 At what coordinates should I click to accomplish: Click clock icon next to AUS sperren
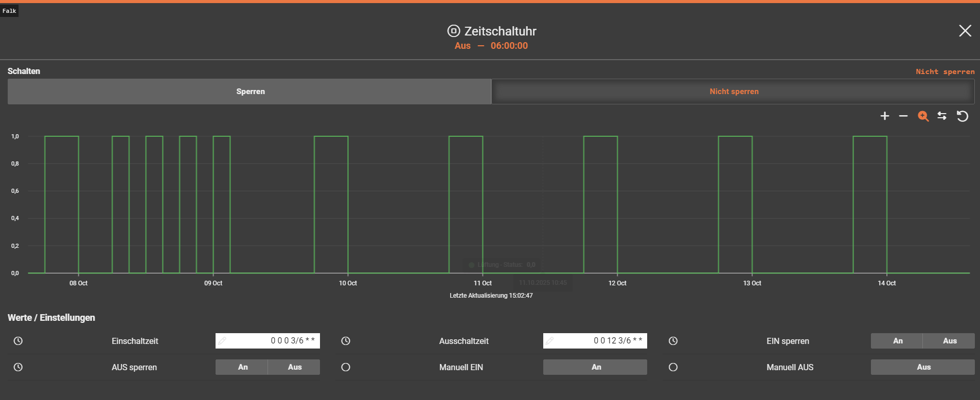click(18, 367)
